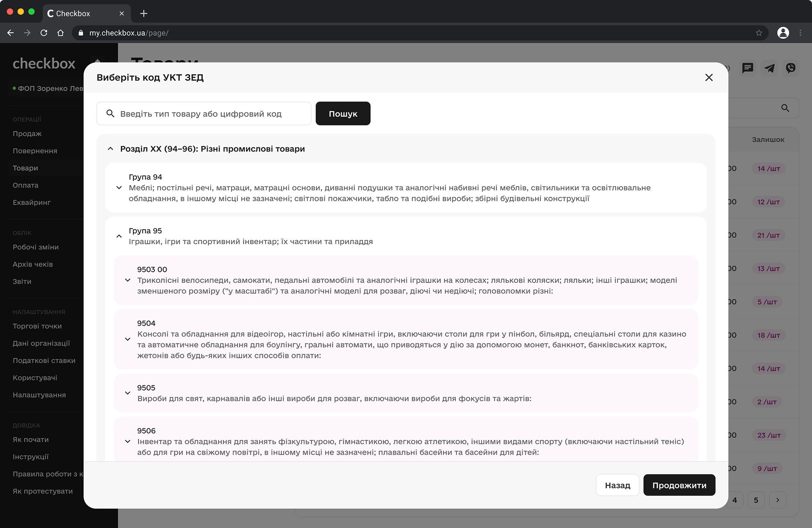
Task: Expand code 9506 chevron
Action: pos(128,441)
